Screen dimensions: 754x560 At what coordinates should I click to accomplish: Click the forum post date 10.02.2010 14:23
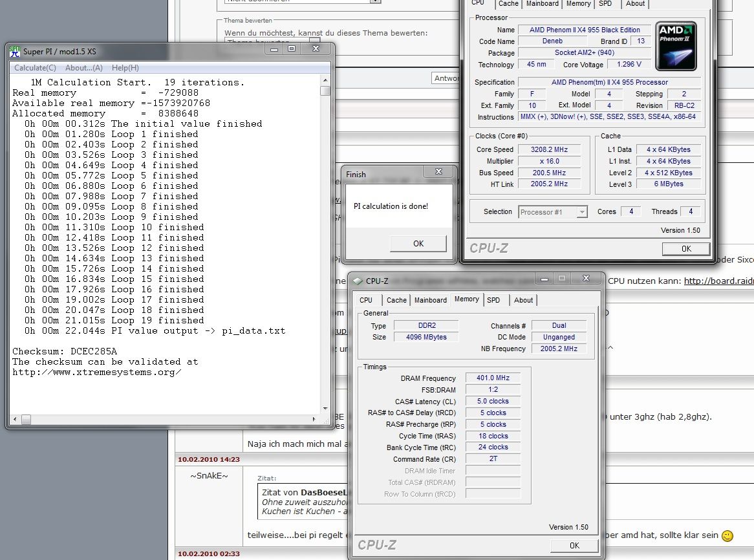coord(209,460)
